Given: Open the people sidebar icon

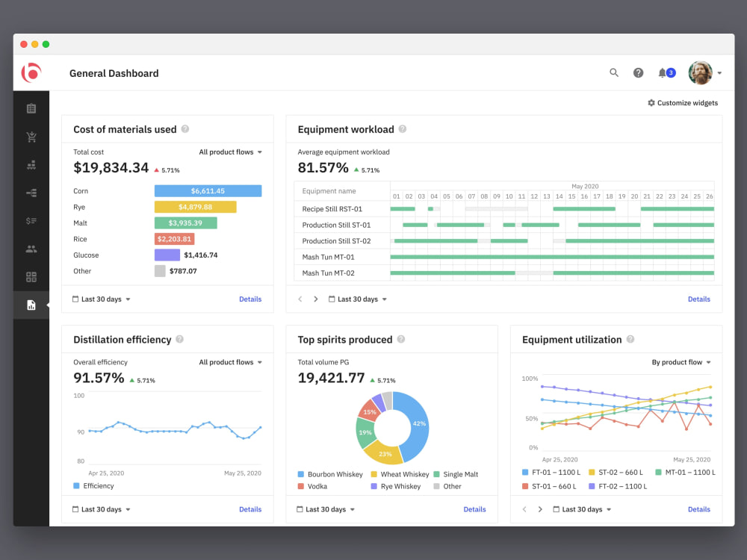Looking at the screenshot, I should [31, 249].
